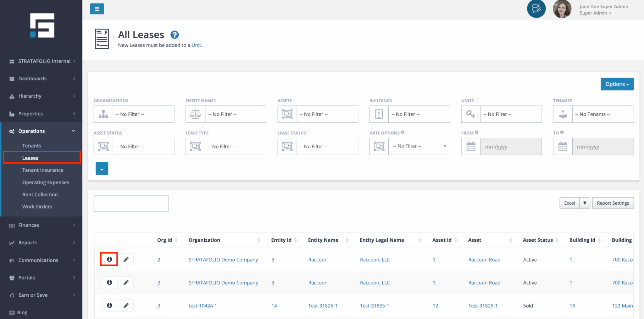Viewport: 644px width, 319px height.
Task: Click the From date calendar icon
Action: pos(471,147)
